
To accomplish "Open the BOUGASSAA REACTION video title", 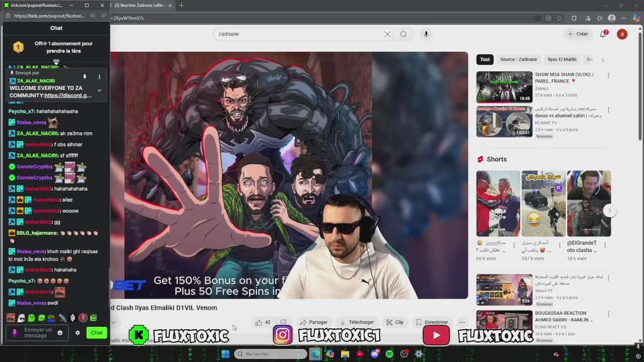I will 564,316.
